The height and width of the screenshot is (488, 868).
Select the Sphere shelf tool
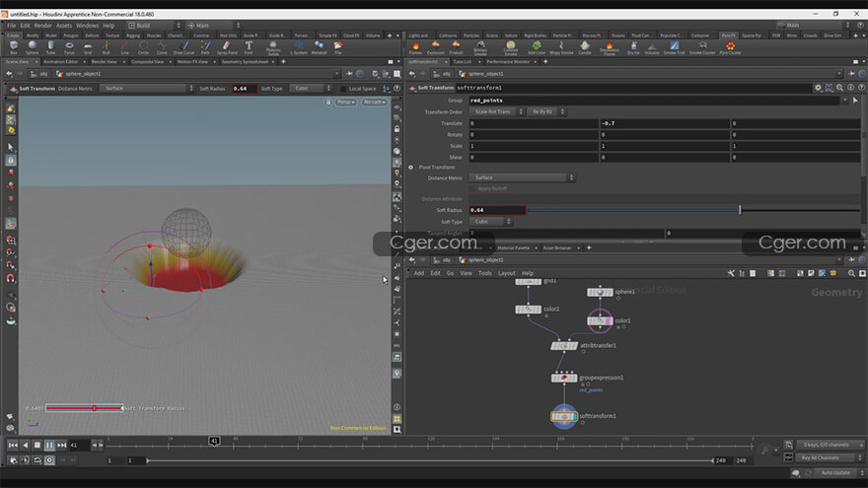(x=33, y=47)
